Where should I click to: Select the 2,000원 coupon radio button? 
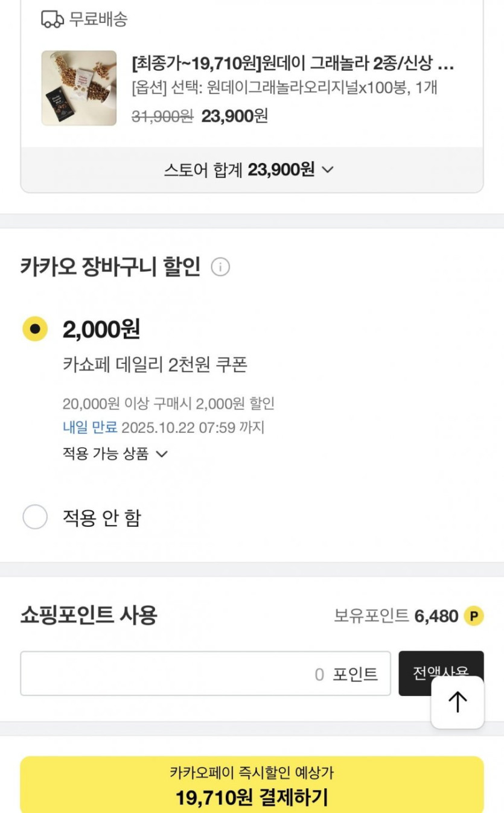(35, 329)
